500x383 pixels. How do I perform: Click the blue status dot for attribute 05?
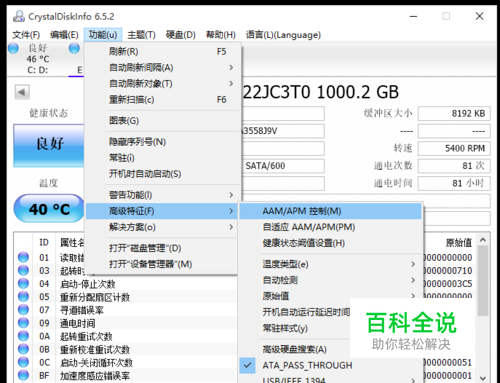[x=23, y=297]
